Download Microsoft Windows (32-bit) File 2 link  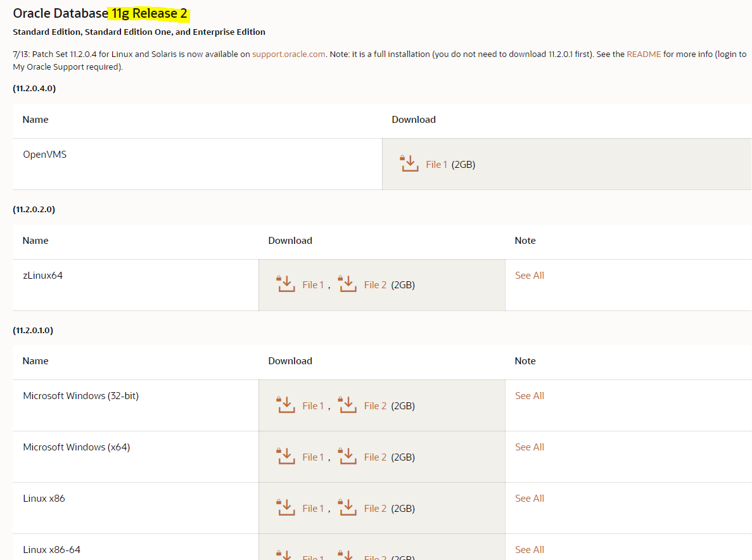click(375, 405)
